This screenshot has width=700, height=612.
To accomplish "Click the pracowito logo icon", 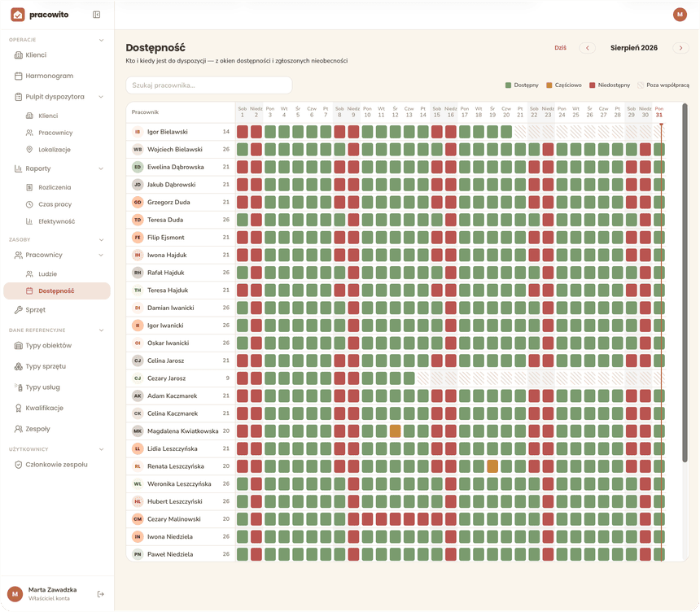I will (18, 15).
